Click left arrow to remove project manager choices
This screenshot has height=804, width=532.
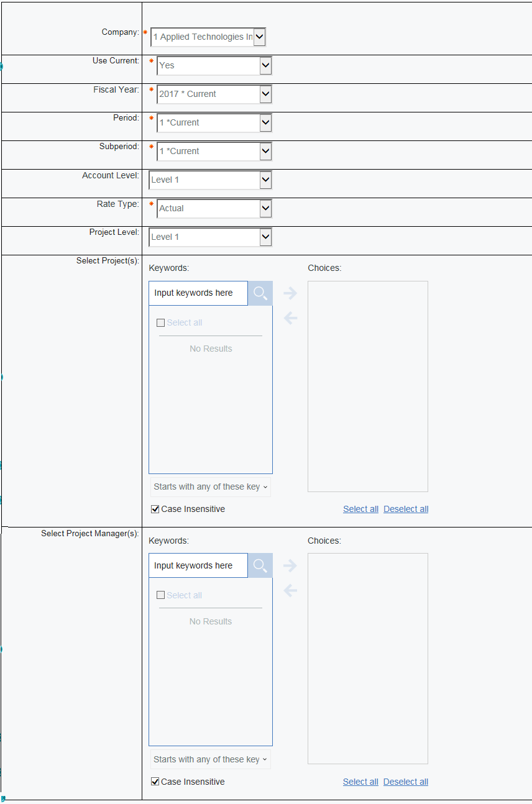pyautogui.click(x=290, y=590)
